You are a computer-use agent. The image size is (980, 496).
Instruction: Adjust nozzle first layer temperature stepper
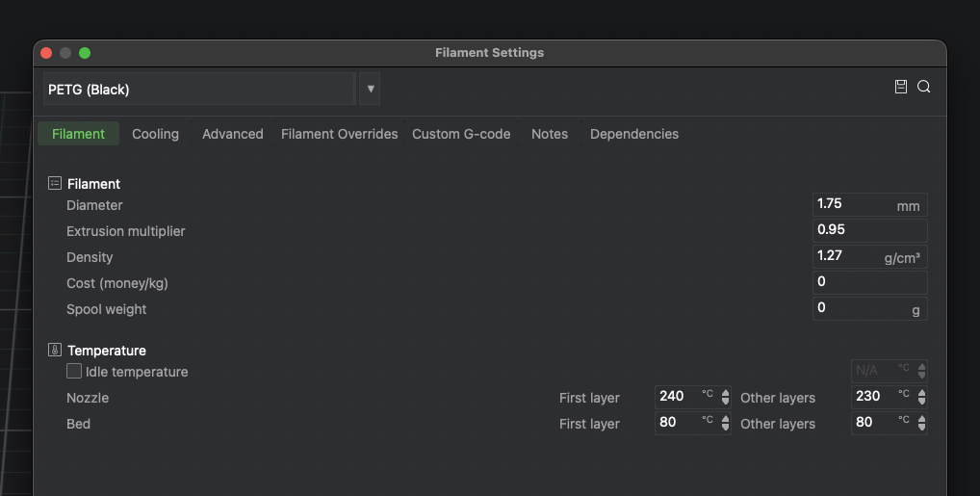725,397
